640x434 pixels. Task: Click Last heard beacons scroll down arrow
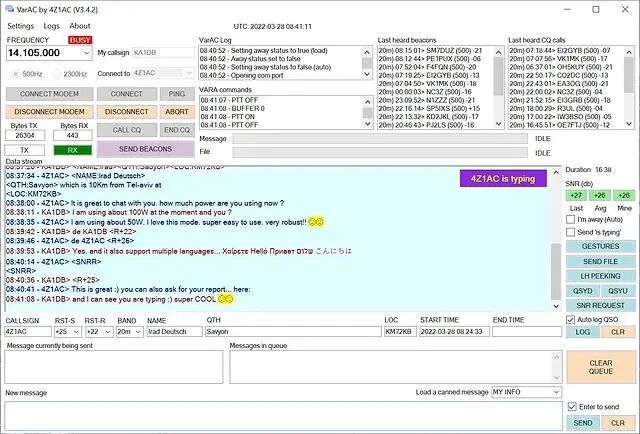(x=498, y=124)
